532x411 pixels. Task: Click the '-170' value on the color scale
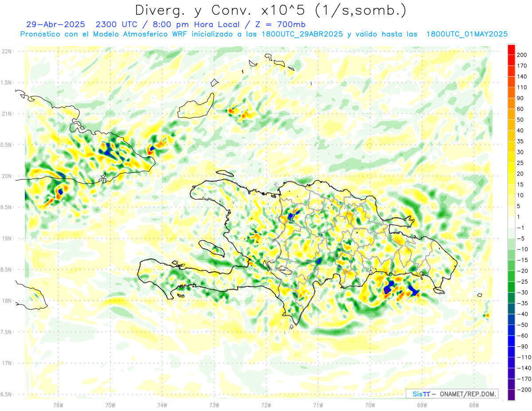click(524, 379)
